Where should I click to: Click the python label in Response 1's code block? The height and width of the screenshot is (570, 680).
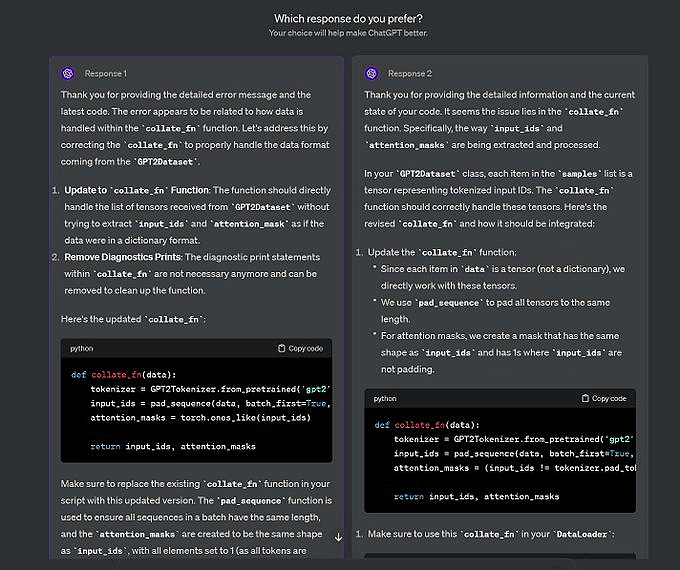tap(82, 348)
